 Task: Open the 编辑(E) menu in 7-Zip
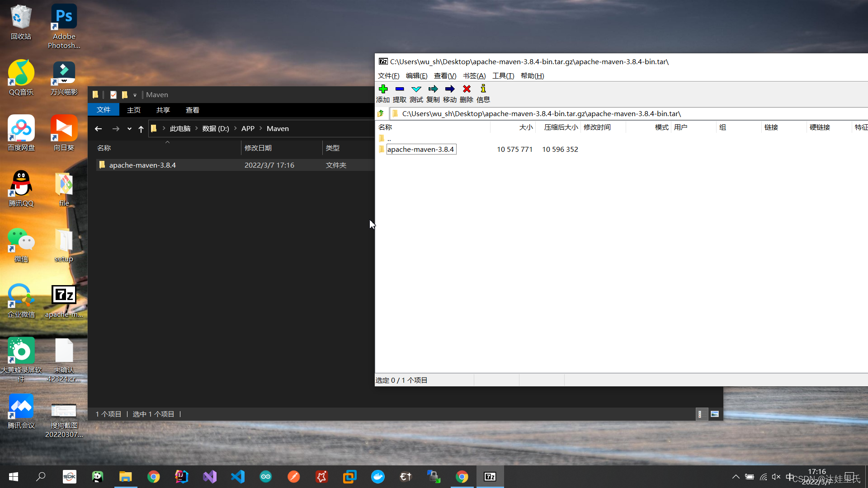(417, 76)
